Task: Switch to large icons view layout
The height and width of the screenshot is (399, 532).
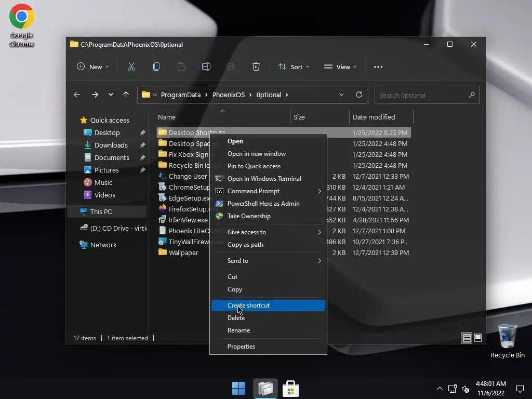Action: (x=478, y=338)
